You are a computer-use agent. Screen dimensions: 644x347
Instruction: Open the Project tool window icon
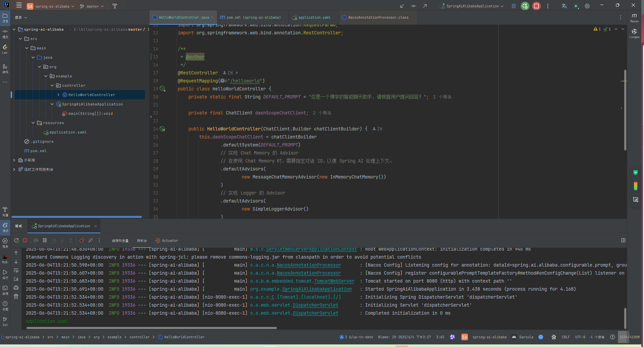tap(5, 18)
